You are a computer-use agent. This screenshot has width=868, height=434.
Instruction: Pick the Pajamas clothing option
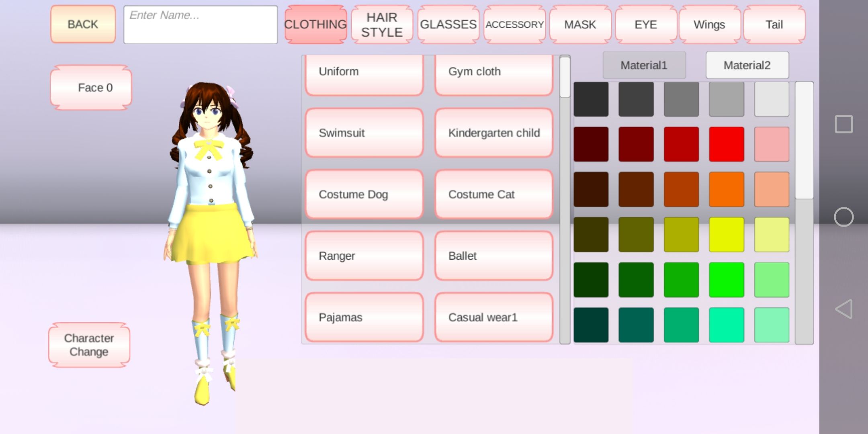[x=364, y=317]
